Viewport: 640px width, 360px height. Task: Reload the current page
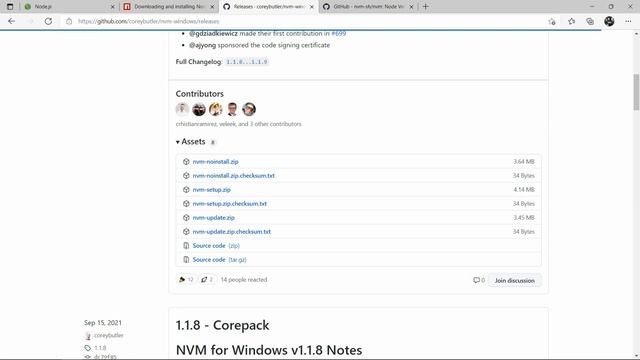pos(48,21)
